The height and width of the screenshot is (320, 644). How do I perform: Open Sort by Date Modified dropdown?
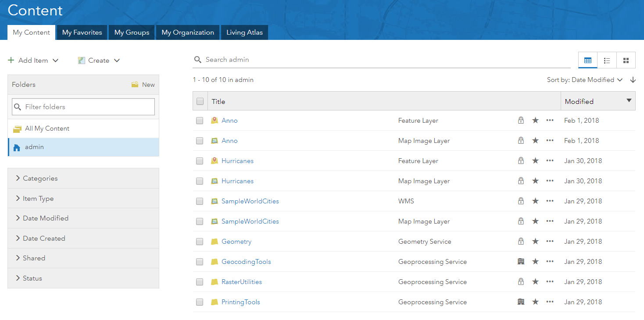click(584, 80)
